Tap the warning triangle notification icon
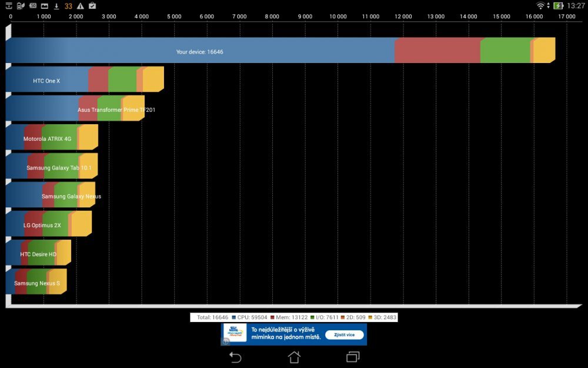This screenshot has width=588, height=368. click(80, 6)
